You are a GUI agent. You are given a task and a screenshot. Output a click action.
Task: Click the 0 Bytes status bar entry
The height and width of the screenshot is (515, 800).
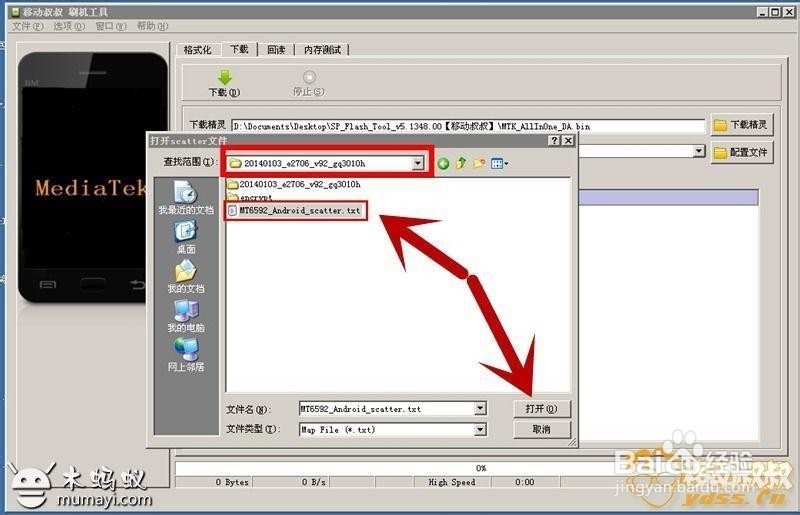[x=214, y=482]
